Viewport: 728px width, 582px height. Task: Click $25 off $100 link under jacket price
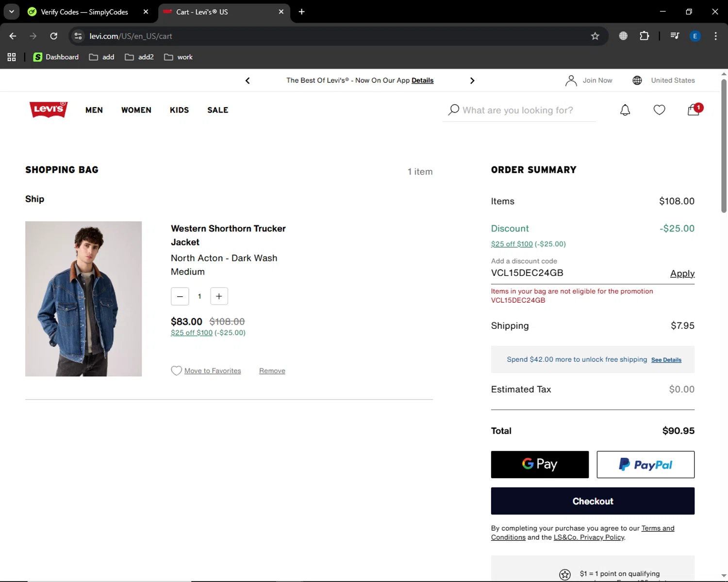tap(192, 333)
